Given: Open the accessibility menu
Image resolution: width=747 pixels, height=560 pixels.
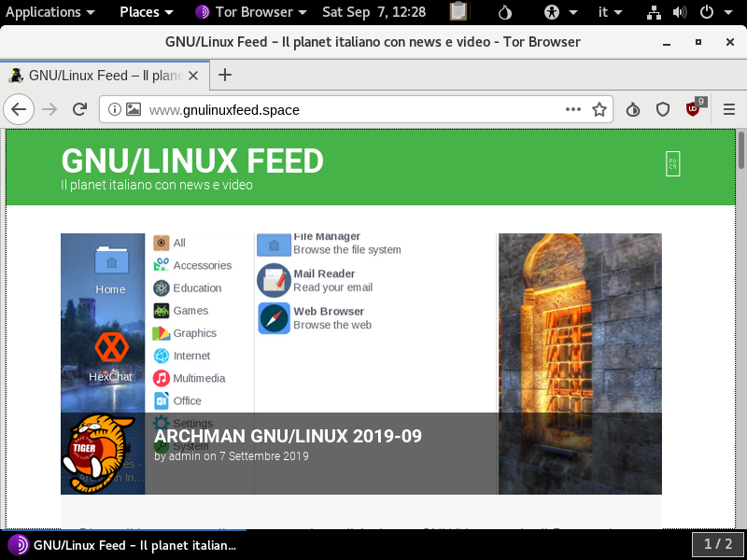Looking at the screenshot, I should (561, 12).
